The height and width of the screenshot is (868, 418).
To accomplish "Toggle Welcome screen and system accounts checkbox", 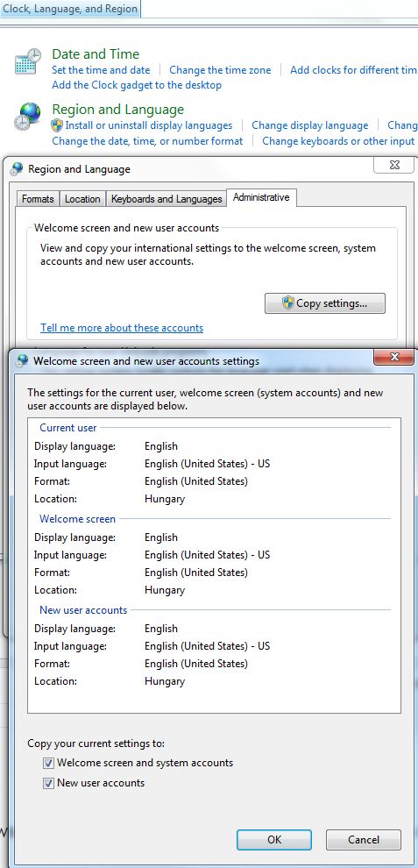I will pyautogui.click(x=49, y=763).
